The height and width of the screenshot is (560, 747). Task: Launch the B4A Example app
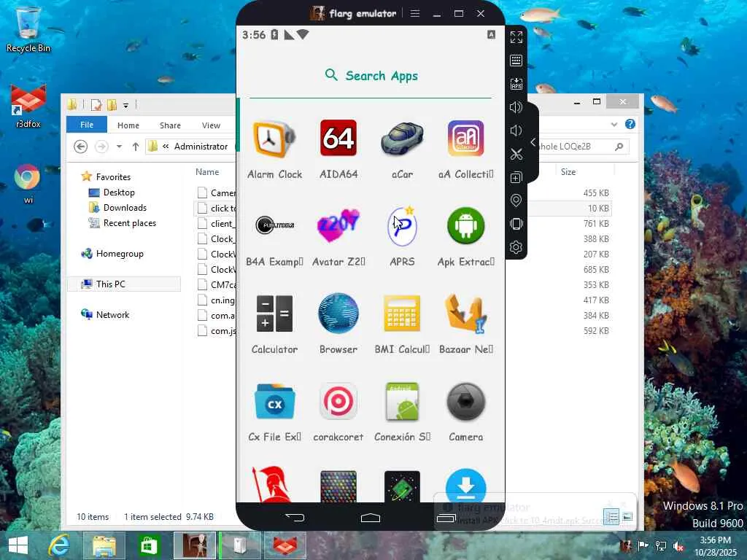tap(274, 225)
